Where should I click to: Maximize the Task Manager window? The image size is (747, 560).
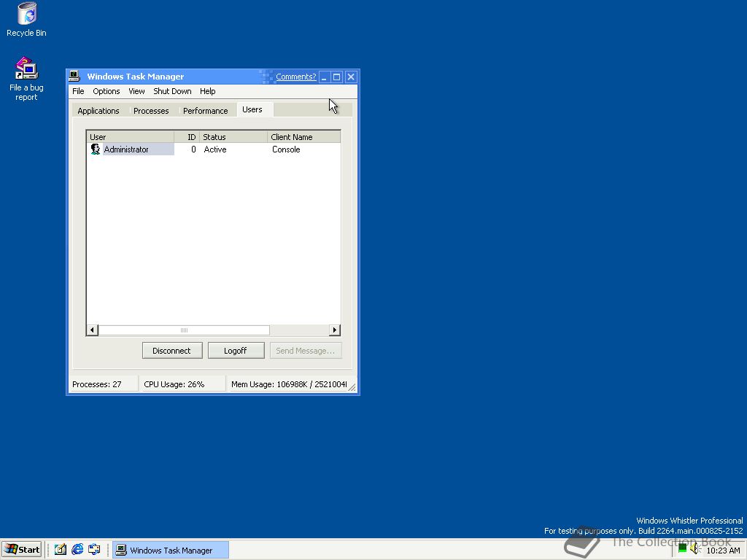[x=337, y=77]
